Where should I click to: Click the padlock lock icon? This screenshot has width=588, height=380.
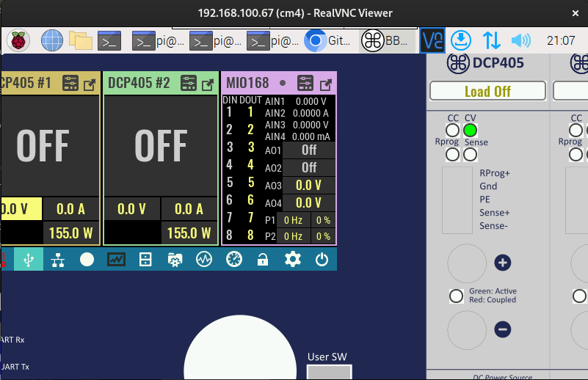point(263,259)
